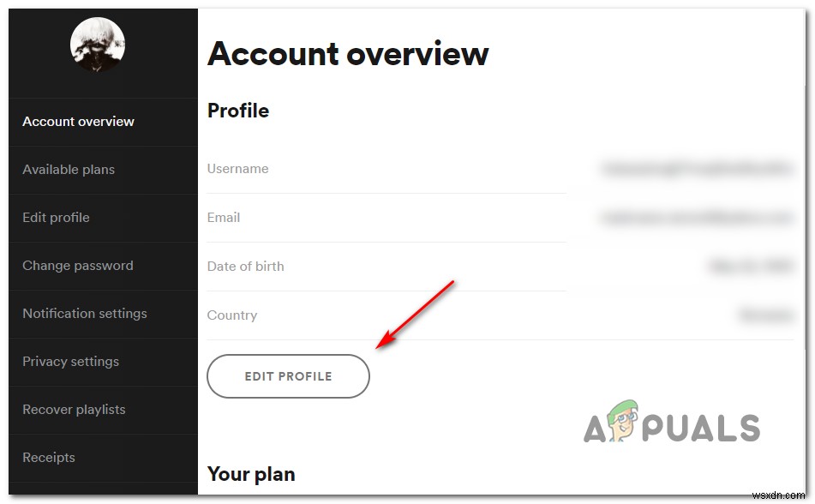
Task: Click the EDIT PROFILE button
Action: 288,376
